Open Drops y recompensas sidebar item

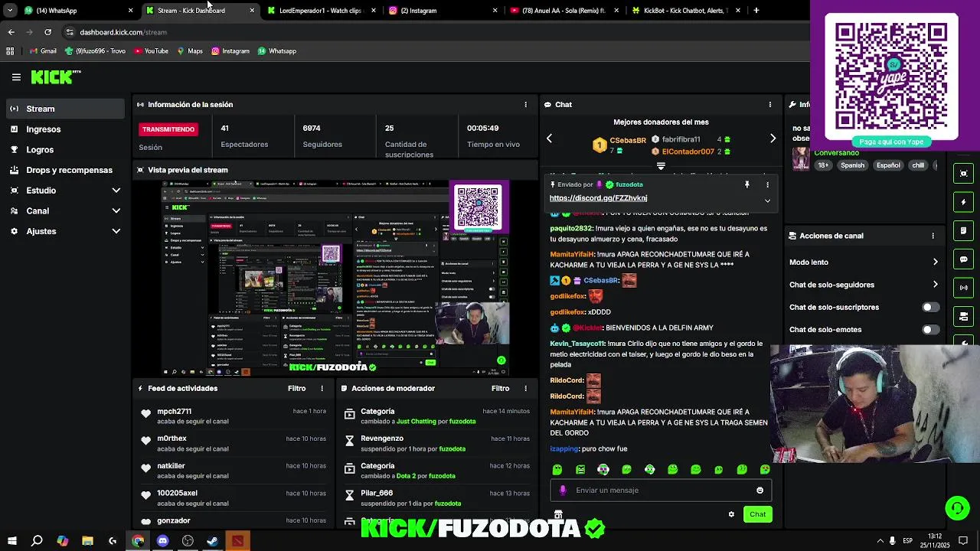point(65,170)
